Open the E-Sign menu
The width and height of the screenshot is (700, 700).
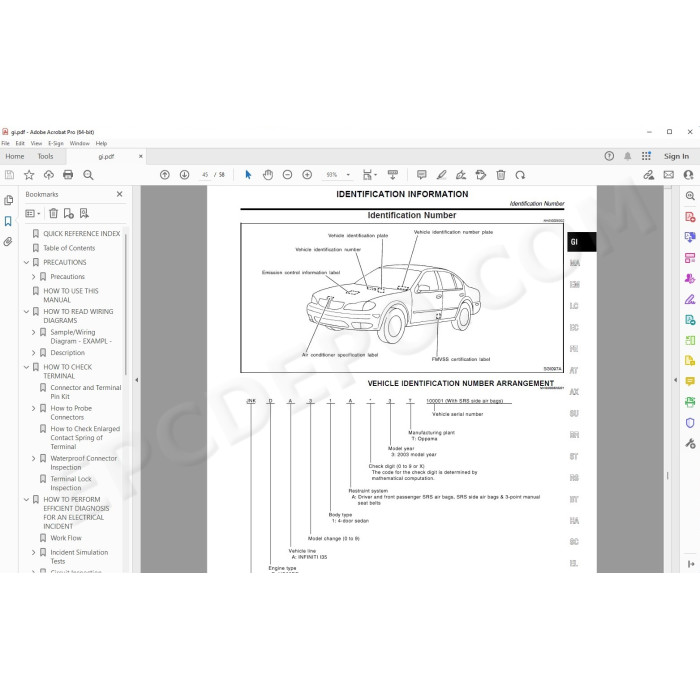point(56,143)
